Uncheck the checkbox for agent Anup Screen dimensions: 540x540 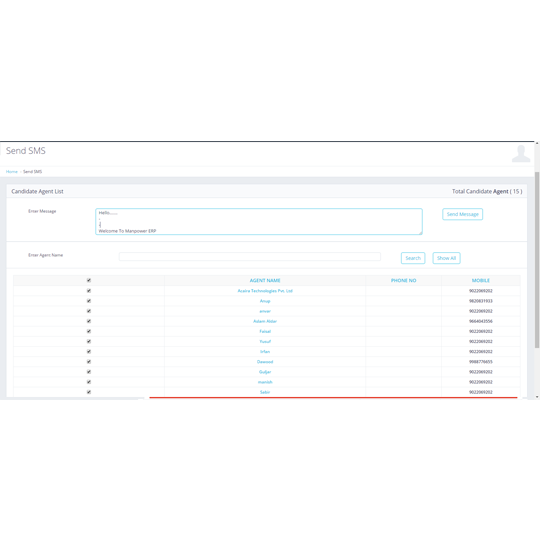[89, 301]
